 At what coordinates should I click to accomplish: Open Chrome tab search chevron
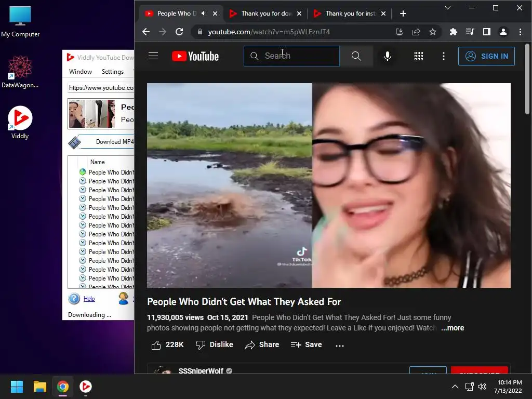[x=448, y=8]
